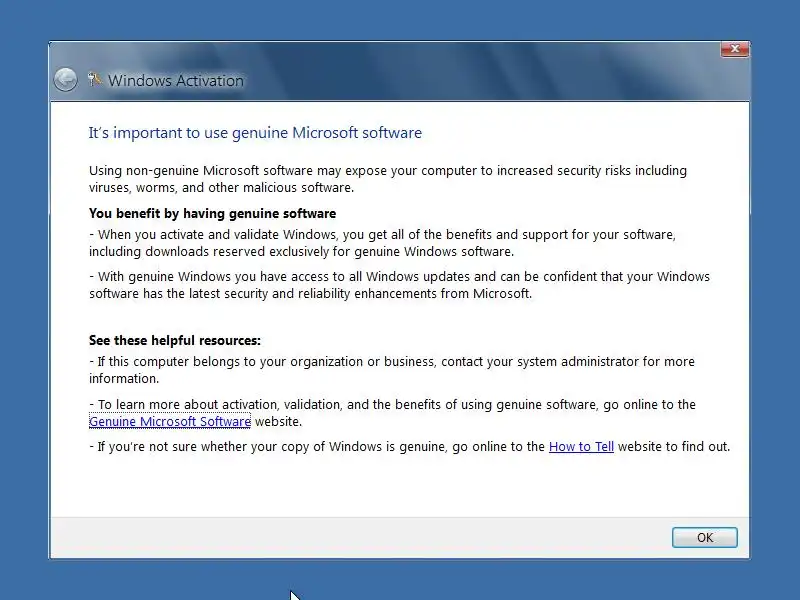
Task: Open the How to Tell website link
Action: coord(581,446)
